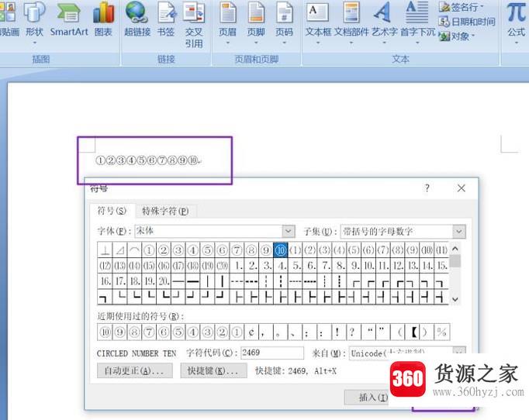Expand the 字体 font dropdown
Screen dimensions: 529x420
(289, 231)
